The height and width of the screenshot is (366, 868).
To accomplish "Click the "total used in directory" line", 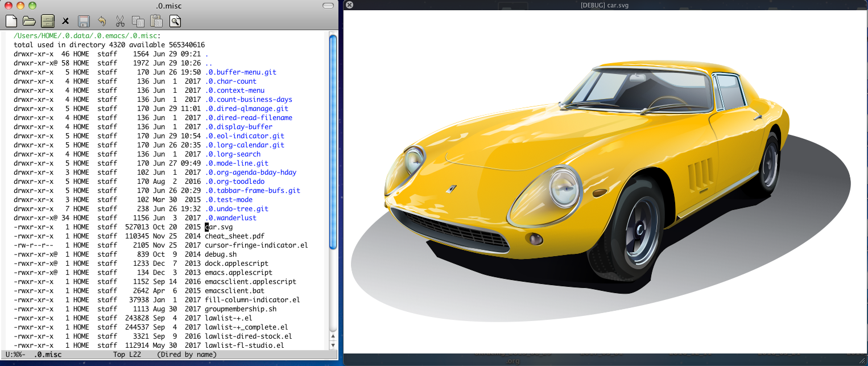I will point(109,45).
